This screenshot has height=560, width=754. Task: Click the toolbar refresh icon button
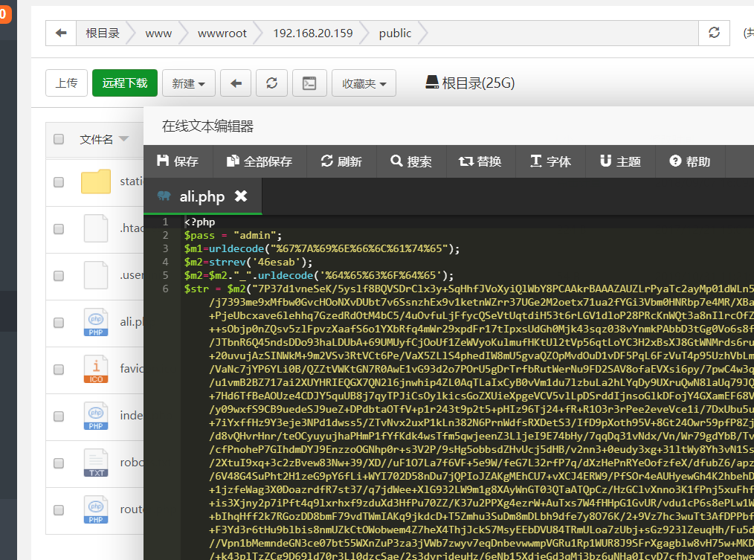(x=271, y=83)
